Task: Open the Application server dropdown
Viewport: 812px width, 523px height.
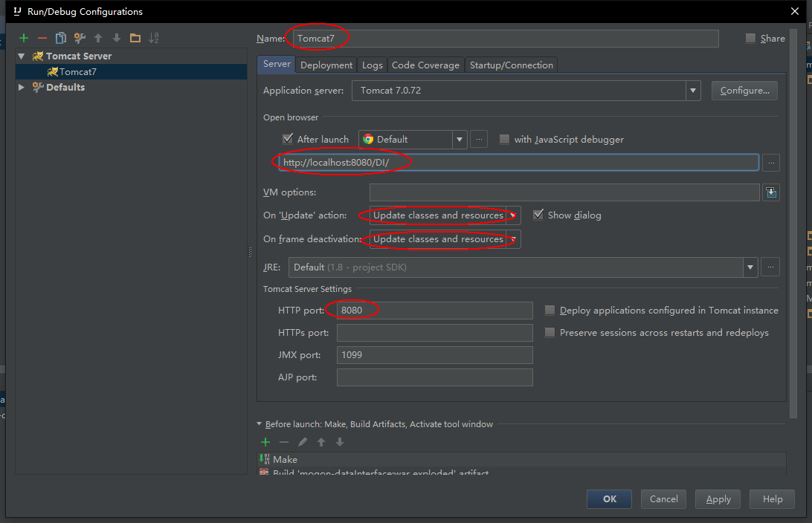Action: 693,90
